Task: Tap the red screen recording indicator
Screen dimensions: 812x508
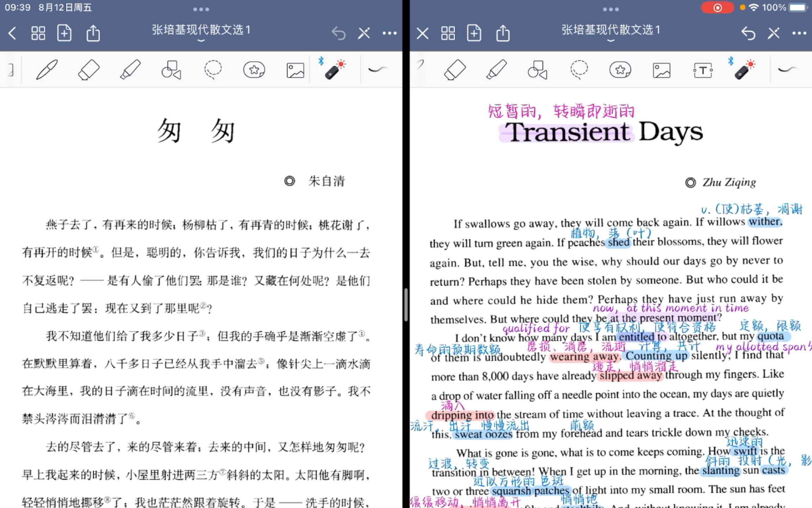Action: (717, 8)
